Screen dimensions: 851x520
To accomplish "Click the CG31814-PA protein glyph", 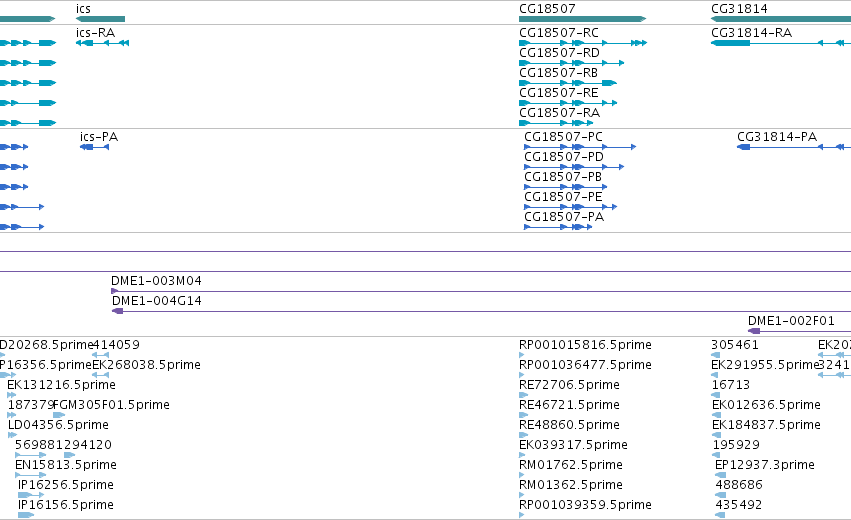I will tap(794, 147).
